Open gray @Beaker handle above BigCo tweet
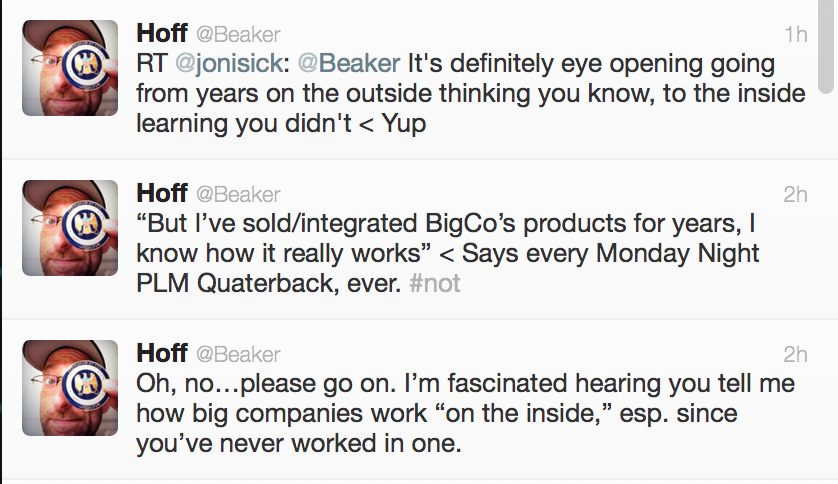The width and height of the screenshot is (838, 484). click(x=238, y=194)
